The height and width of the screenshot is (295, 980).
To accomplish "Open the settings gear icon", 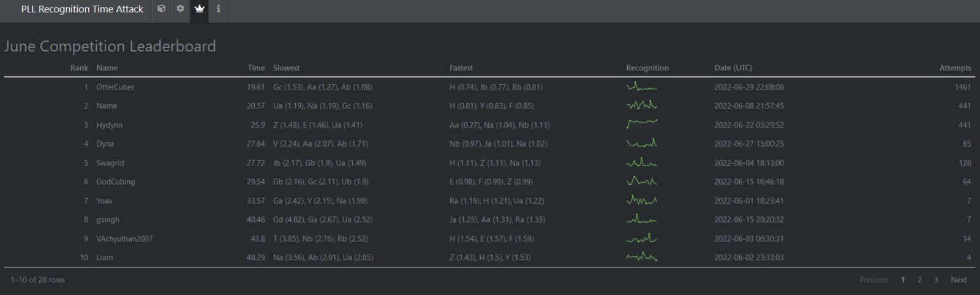I will 180,9.
